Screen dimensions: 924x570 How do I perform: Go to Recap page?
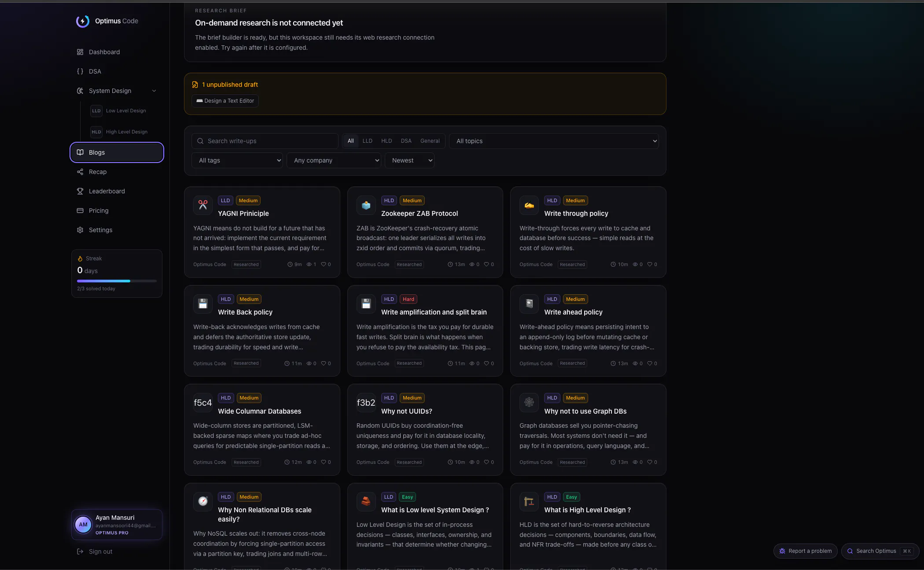[x=117, y=172]
